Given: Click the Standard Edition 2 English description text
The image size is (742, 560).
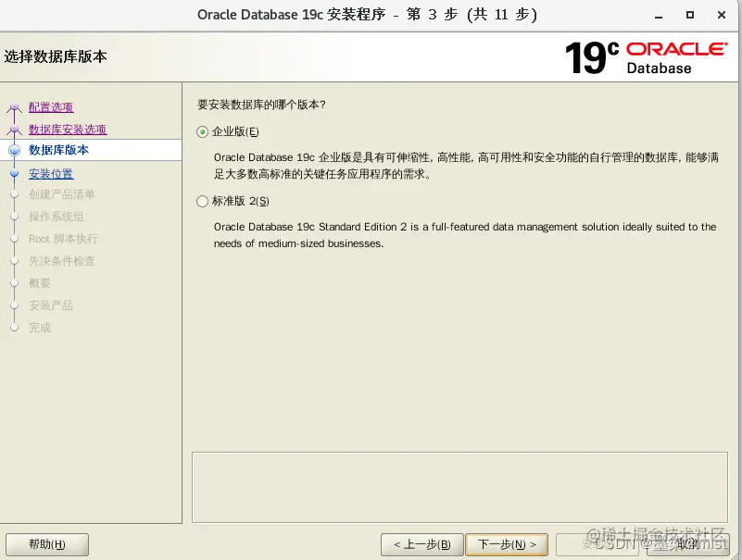Looking at the screenshot, I should [465, 235].
